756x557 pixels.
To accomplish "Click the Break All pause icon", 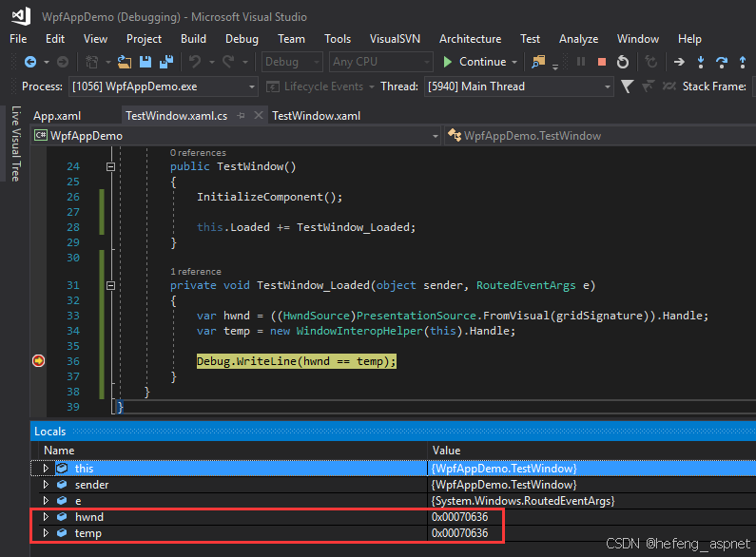I will tap(581, 62).
